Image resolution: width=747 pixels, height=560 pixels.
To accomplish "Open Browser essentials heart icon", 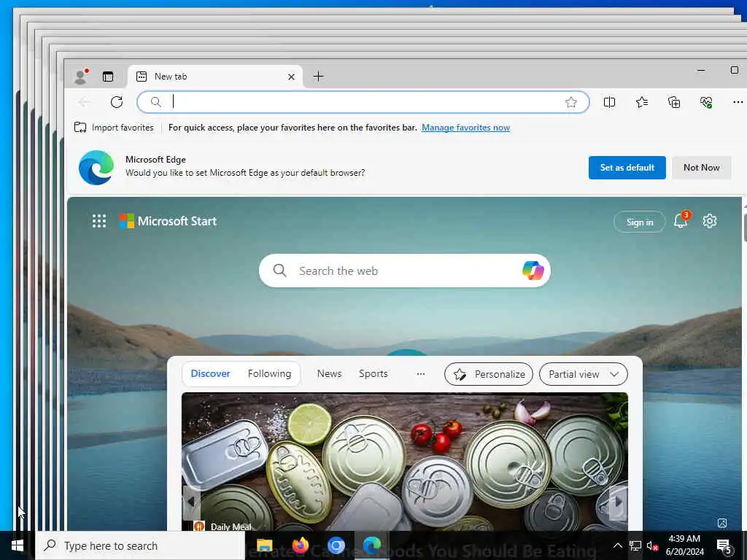I will (x=706, y=102).
